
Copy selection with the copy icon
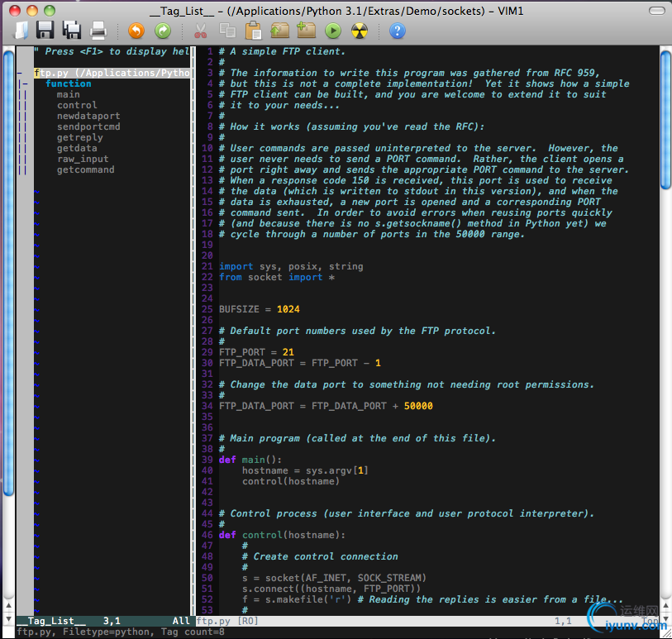(x=227, y=31)
